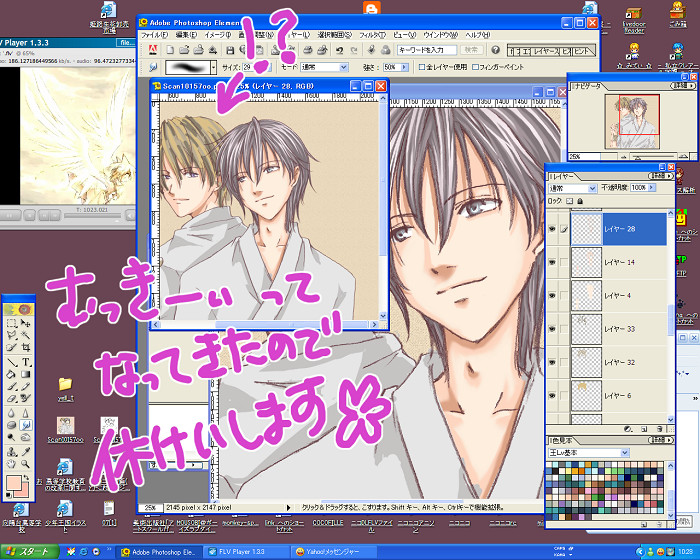The image size is (700, 560).
Task: Switch to FLV Player 1.3.3 taskbar button
Action: pyautogui.click(x=248, y=552)
